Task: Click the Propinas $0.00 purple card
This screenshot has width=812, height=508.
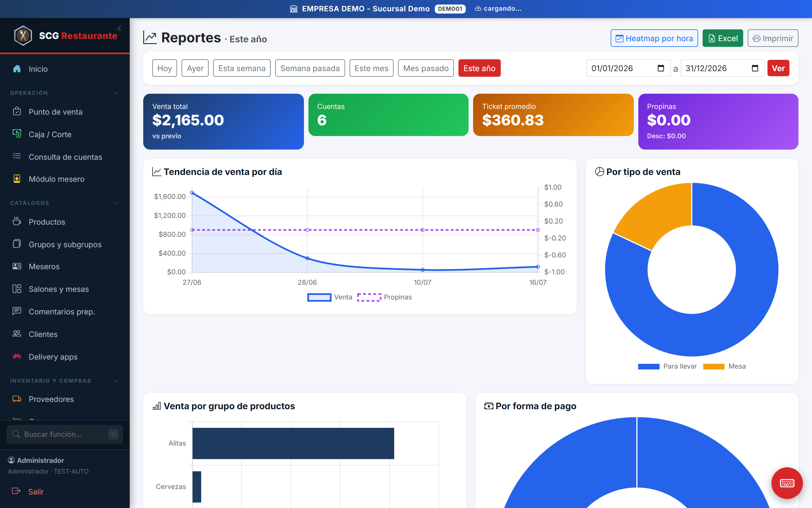Action: pos(718,121)
